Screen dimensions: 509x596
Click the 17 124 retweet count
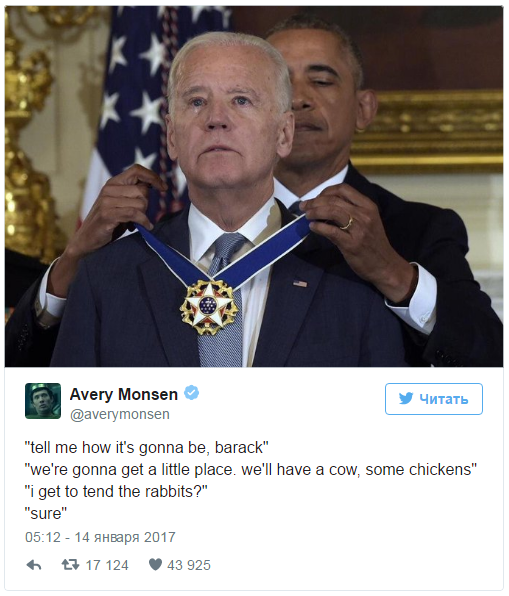[107, 565]
